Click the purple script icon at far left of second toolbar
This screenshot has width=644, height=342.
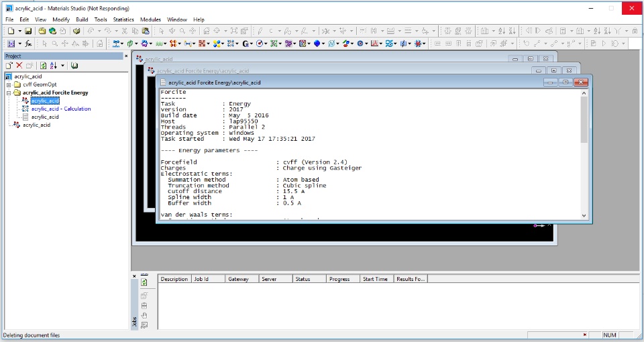tap(11, 44)
